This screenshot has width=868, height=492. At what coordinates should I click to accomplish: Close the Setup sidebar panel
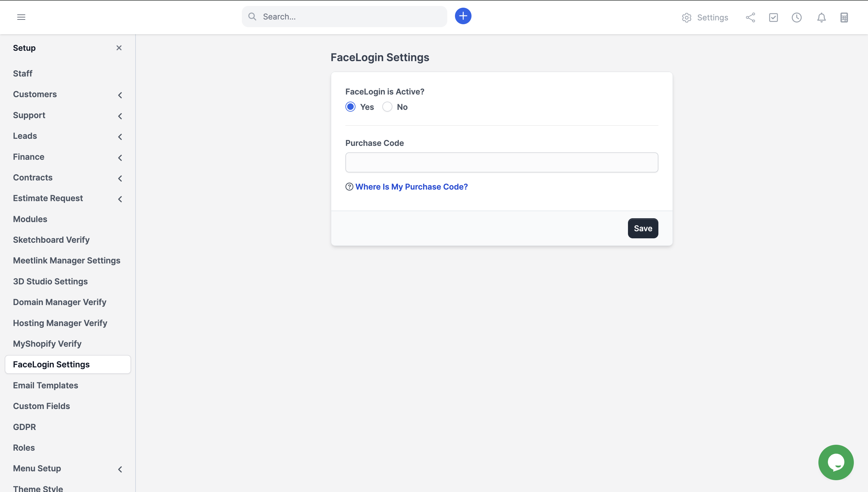click(x=119, y=48)
